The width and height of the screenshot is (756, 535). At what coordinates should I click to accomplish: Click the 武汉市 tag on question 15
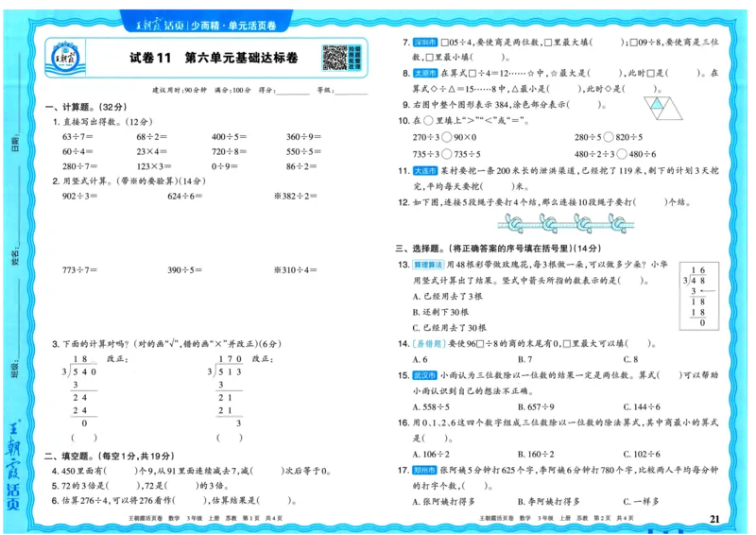point(425,375)
